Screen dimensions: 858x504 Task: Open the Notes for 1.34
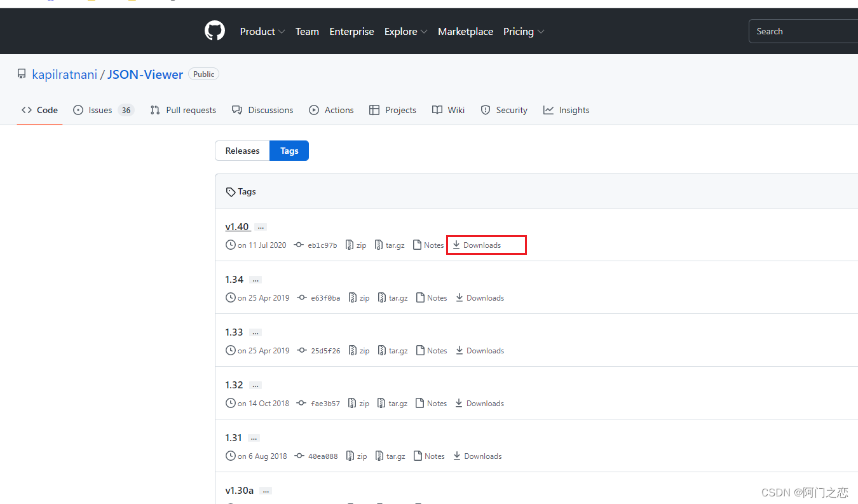pyautogui.click(x=432, y=298)
